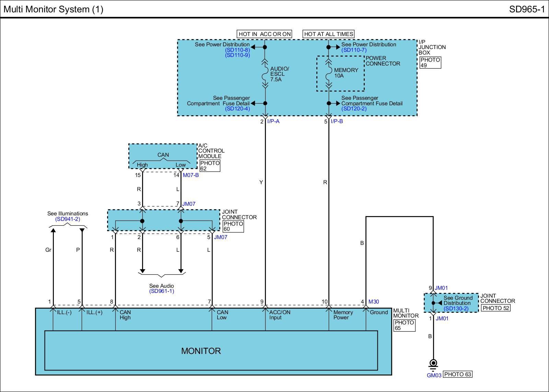Open PHOTO 65 of the multi monitor
Image resolution: width=549 pixels, height=392 pixels.
[x=404, y=325]
